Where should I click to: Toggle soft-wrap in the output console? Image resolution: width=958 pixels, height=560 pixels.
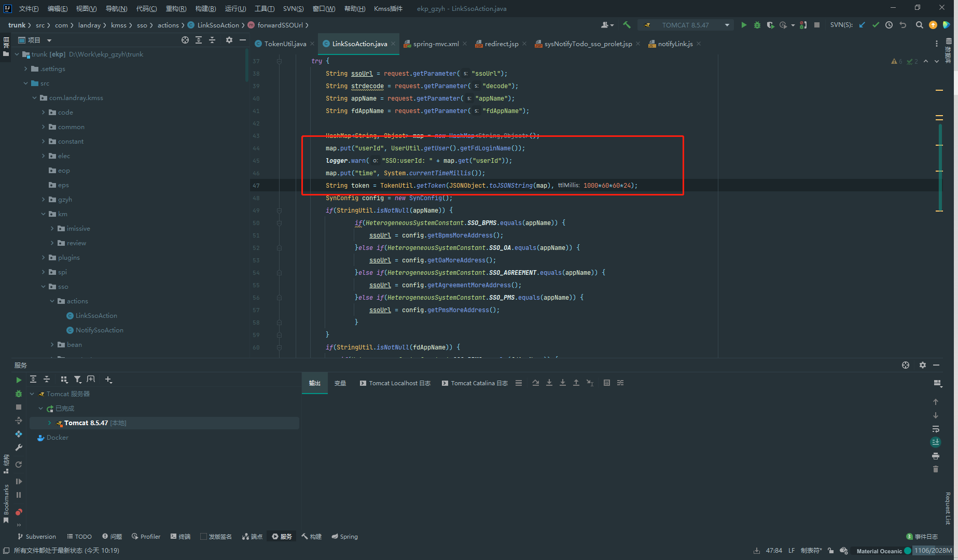tap(936, 429)
